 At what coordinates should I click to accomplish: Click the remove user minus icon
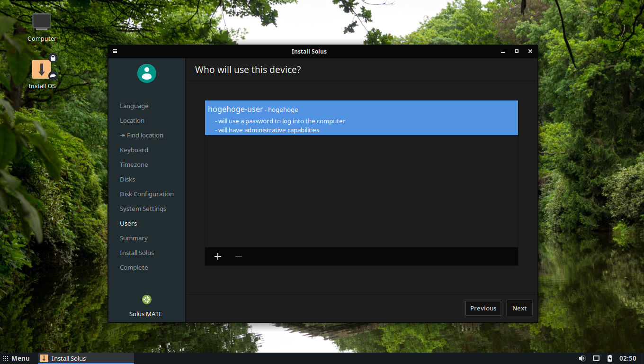tap(239, 256)
